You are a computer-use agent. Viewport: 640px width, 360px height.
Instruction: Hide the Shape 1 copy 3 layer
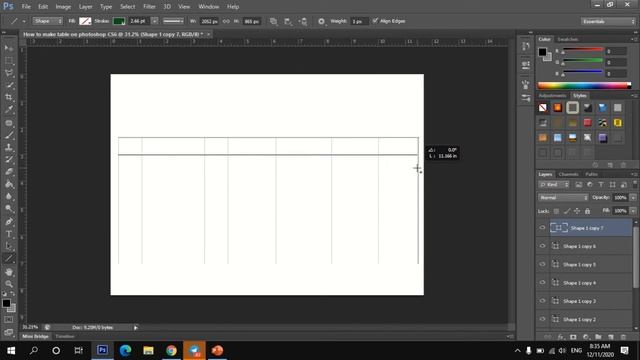click(542, 301)
